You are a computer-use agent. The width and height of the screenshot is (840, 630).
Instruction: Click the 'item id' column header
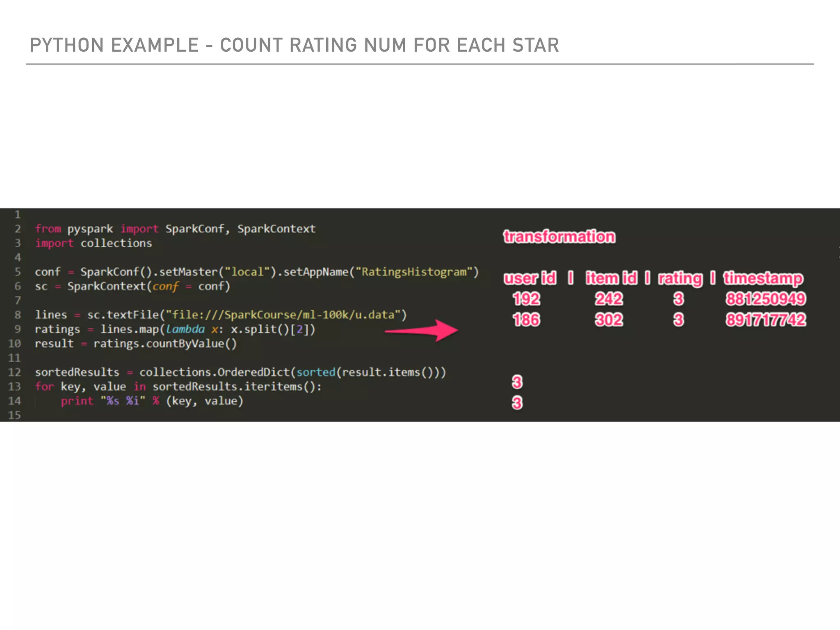tap(612, 278)
